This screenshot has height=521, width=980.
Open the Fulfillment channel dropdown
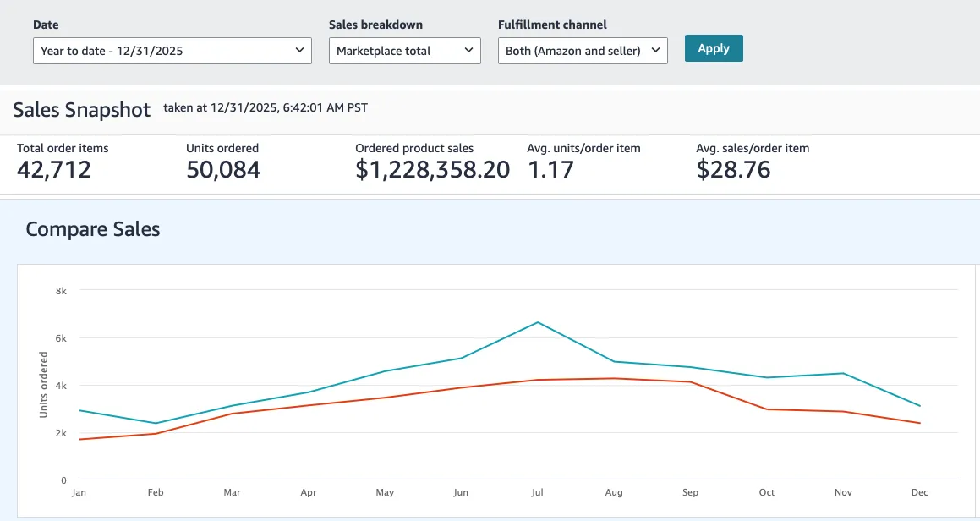pos(583,51)
